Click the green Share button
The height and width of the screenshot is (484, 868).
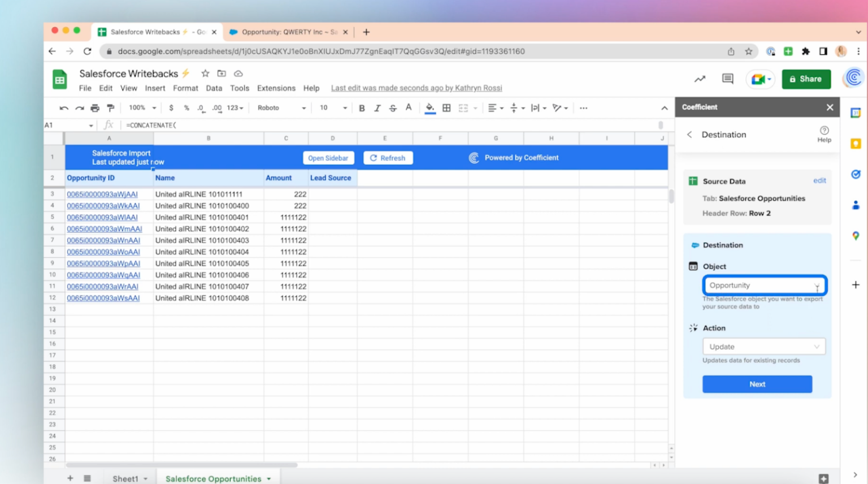click(x=806, y=79)
